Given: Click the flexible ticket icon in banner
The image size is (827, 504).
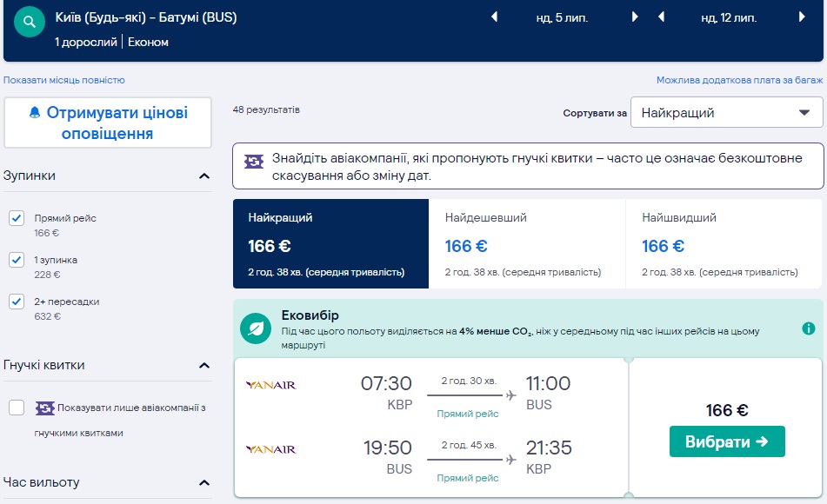Looking at the screenshot, I should coord(254,162).
